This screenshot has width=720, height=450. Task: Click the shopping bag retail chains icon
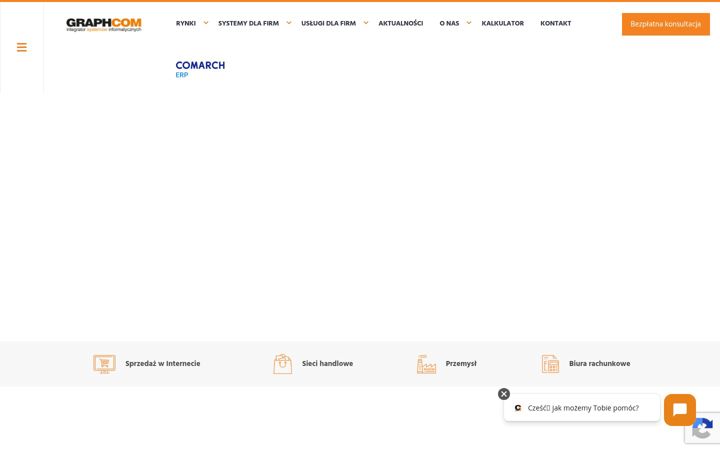coord(282,364)
